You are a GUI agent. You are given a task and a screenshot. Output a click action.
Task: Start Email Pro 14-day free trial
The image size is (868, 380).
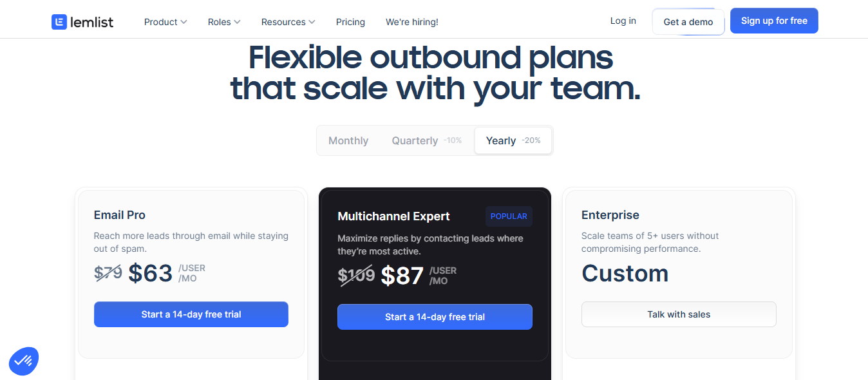tap(191, 314)
